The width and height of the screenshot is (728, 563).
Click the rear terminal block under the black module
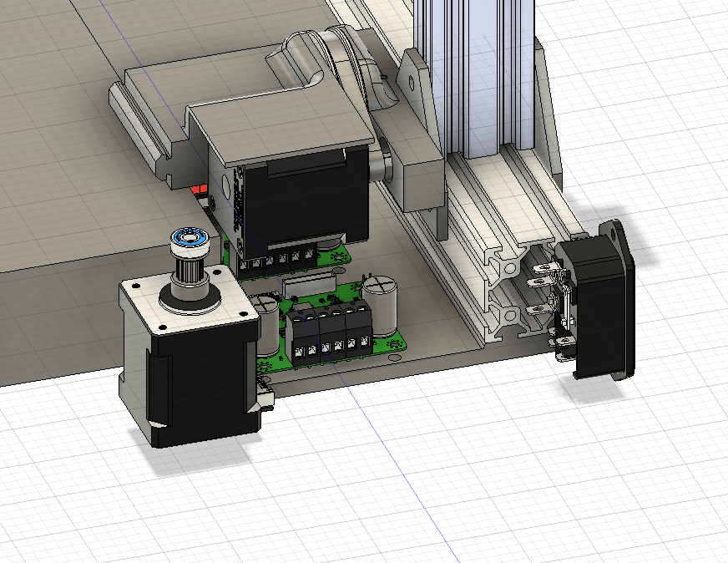coord(284,262)
